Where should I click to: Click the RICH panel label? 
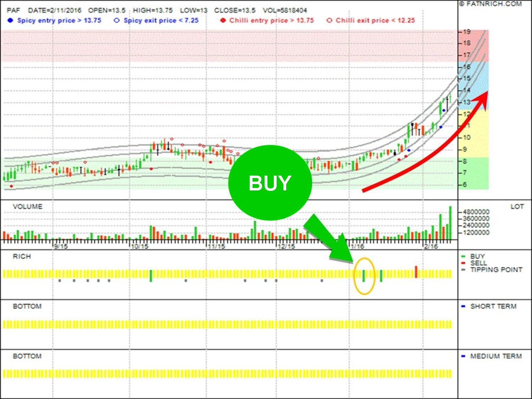coord(22,256)
